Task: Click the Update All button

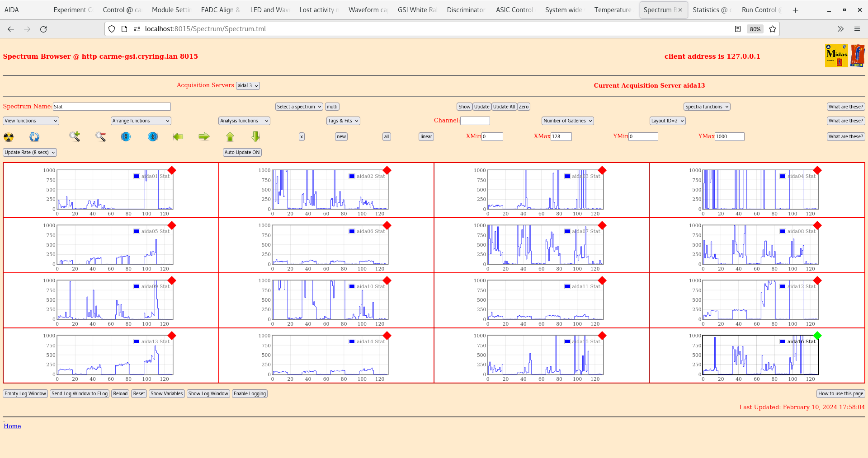Action: tap(504, 107)
